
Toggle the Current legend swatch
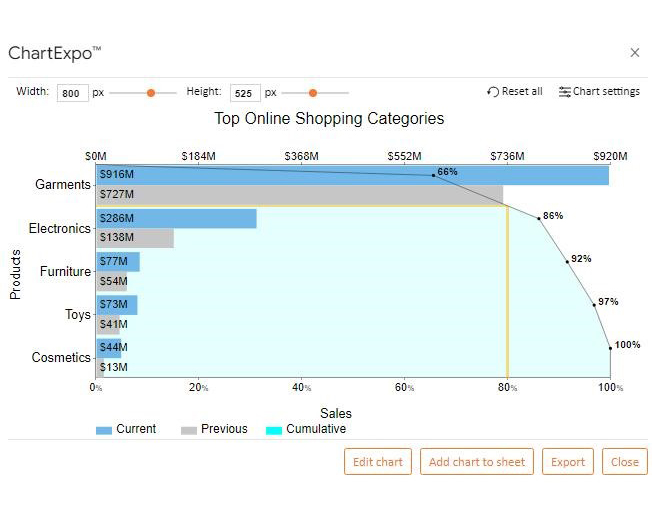[x=104, y=430]
